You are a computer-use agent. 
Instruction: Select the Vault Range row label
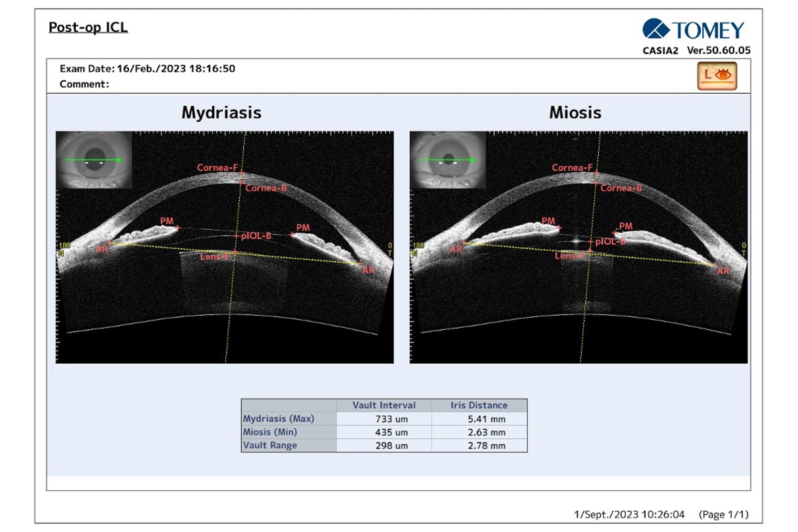(x=270, y=446)
